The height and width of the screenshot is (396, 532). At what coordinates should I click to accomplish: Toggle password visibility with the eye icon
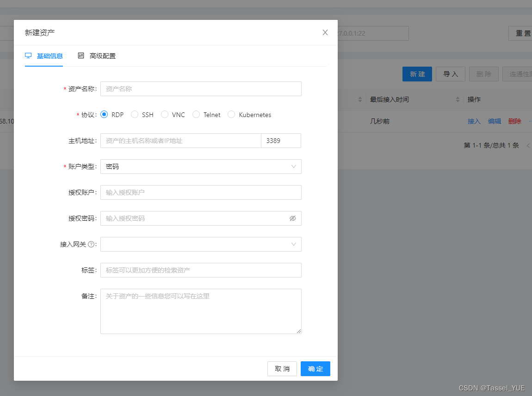coord(292,218)
